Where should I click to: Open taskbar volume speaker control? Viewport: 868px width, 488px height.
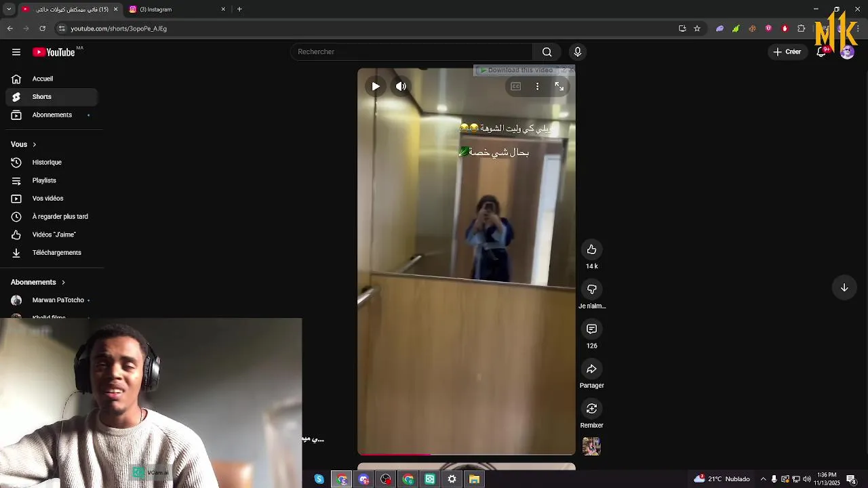tap(807, 479)
